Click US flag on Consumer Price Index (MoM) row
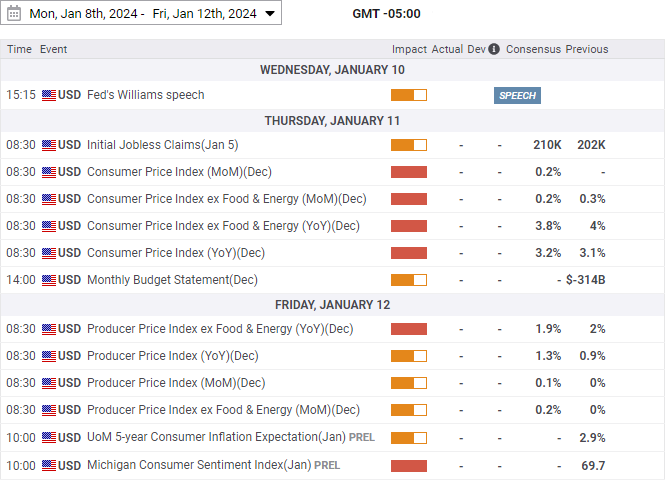The image size is (665, 480). coord(49,172)
